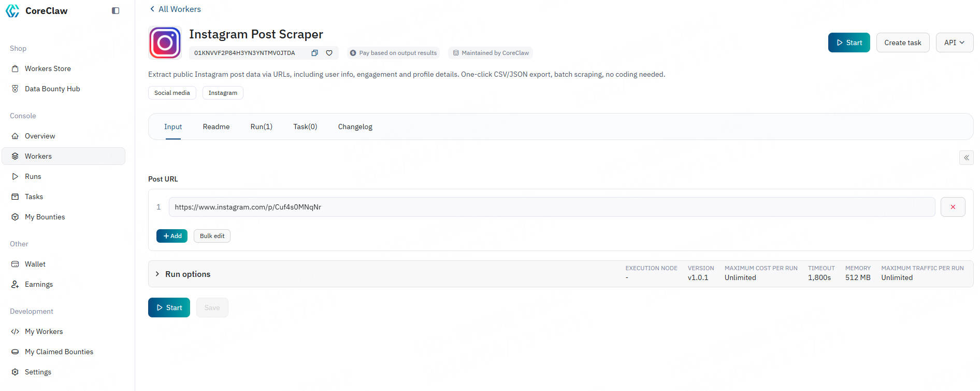980x391 pixels.
Task: Open Settings from the sidebar
Action: [38, 372]
